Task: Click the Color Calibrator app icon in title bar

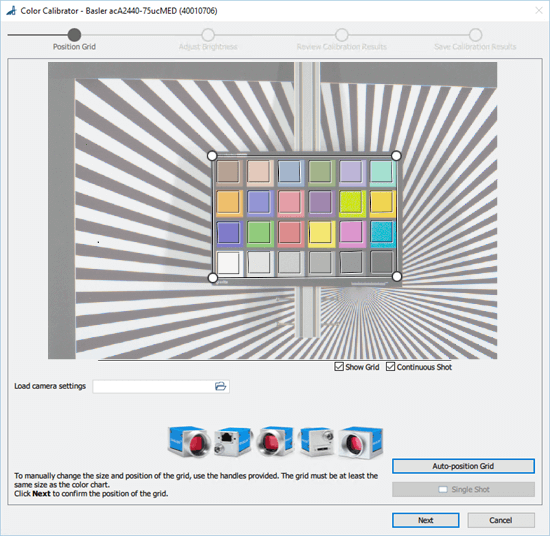Action: [12, 11]
